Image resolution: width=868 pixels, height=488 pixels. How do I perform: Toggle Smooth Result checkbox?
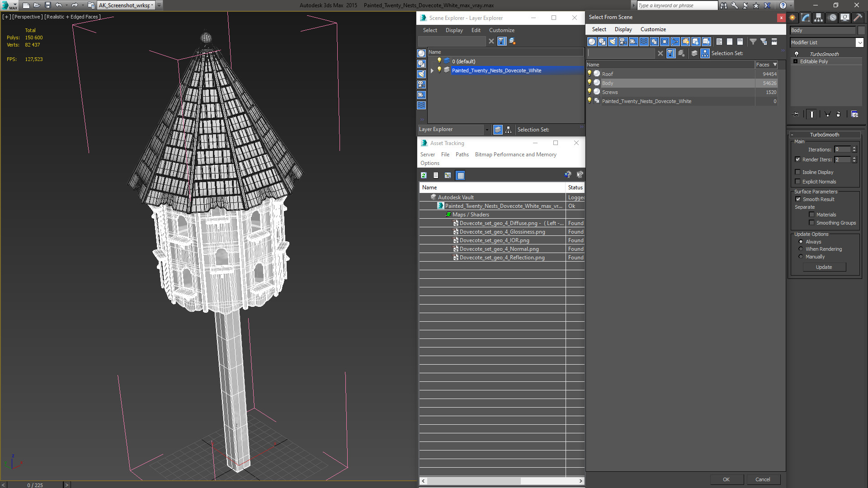coord(798,199)
